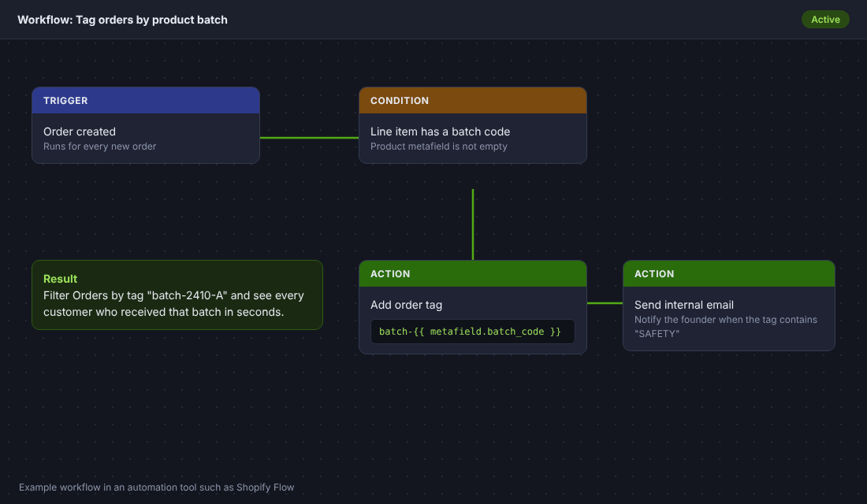
Task: Edit the batch metafield tag template field
Action: point(472,332)
